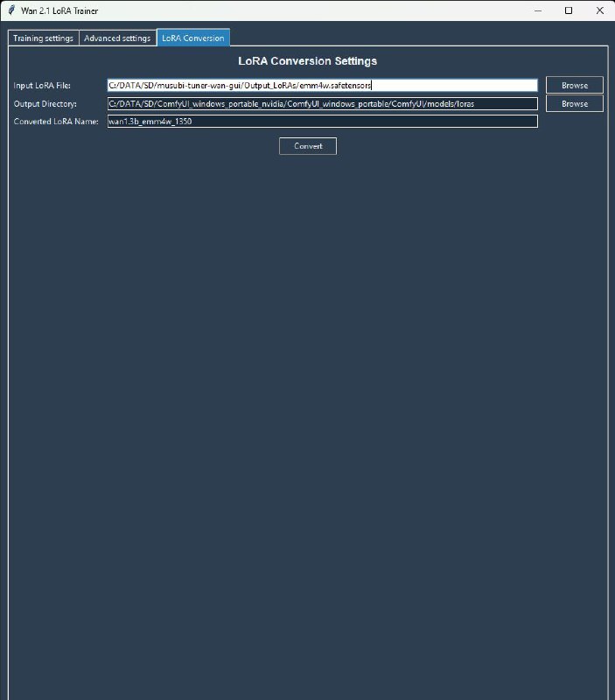Browse for the Output Directory
This screenshot has width=615, height=700.
click(x=575, y=103)
